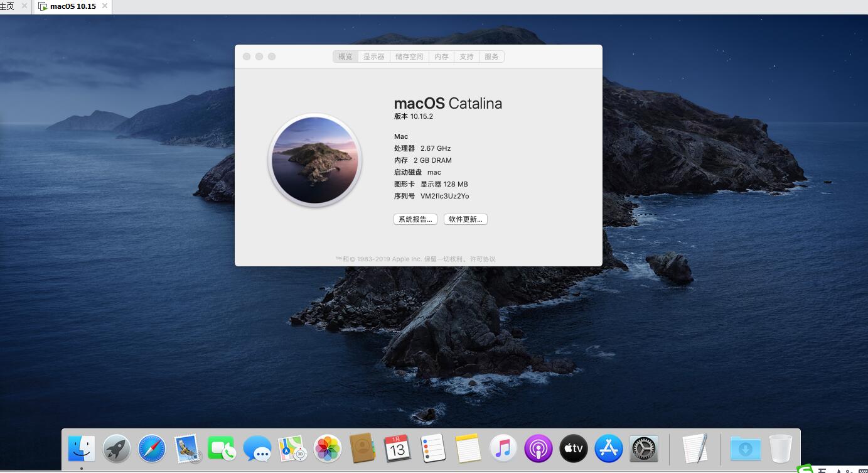This screenshot has width=868, height=473.
Task: Switch to the 服务 tab
Action: tap(491, 57)
